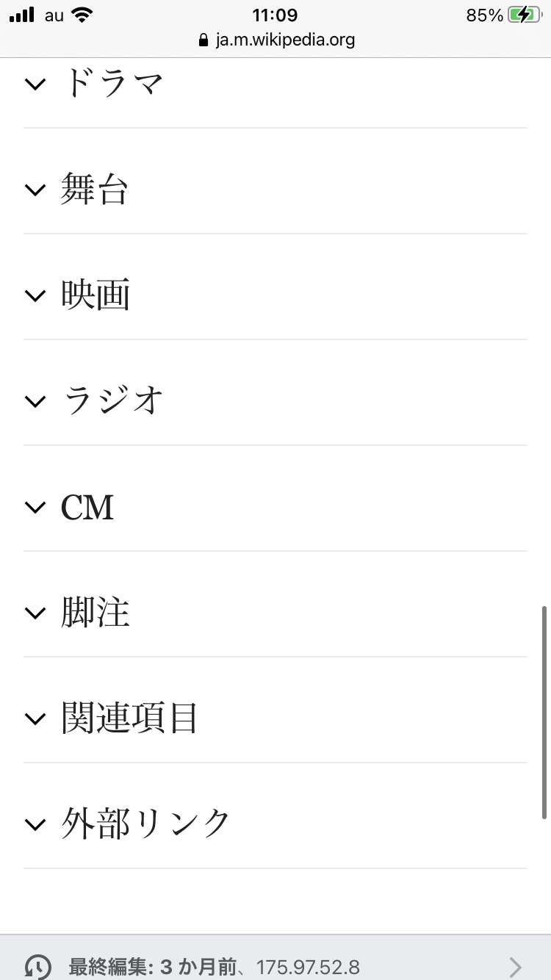
Task: Click the chevron beside CM
Action: (x=35, y=508)
